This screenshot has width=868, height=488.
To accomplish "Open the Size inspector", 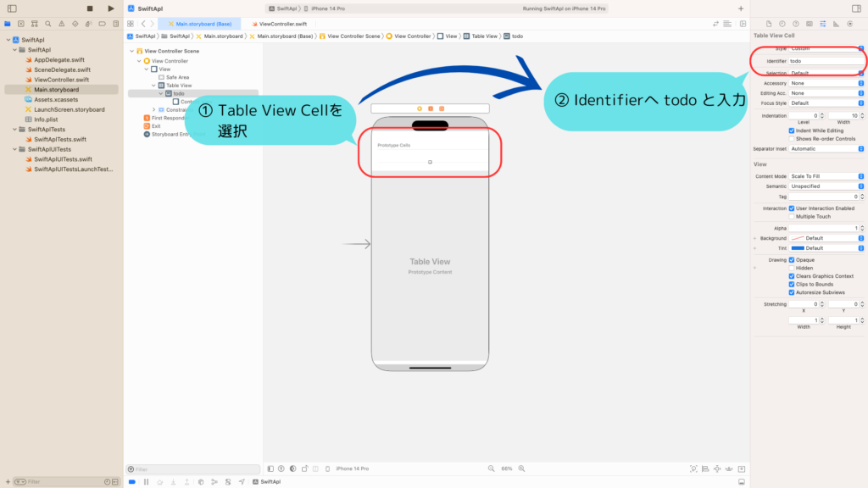I will 836,24.
